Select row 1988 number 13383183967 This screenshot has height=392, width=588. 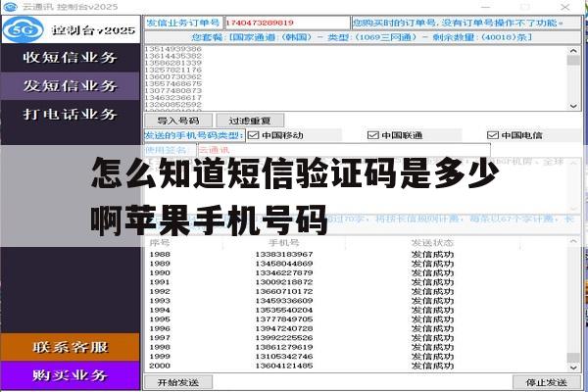(x=284, y=255)
